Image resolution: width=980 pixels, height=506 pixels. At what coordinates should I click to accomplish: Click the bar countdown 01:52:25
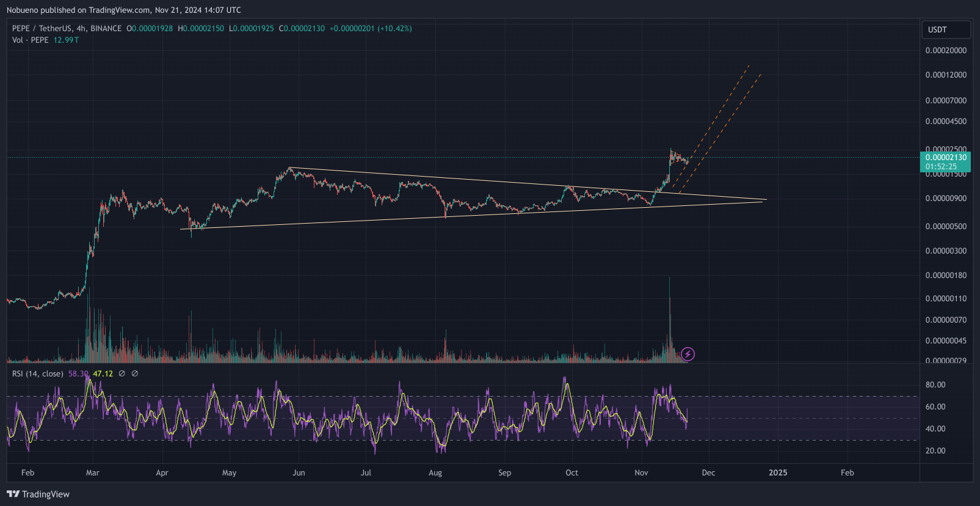[x=941, y=167]
